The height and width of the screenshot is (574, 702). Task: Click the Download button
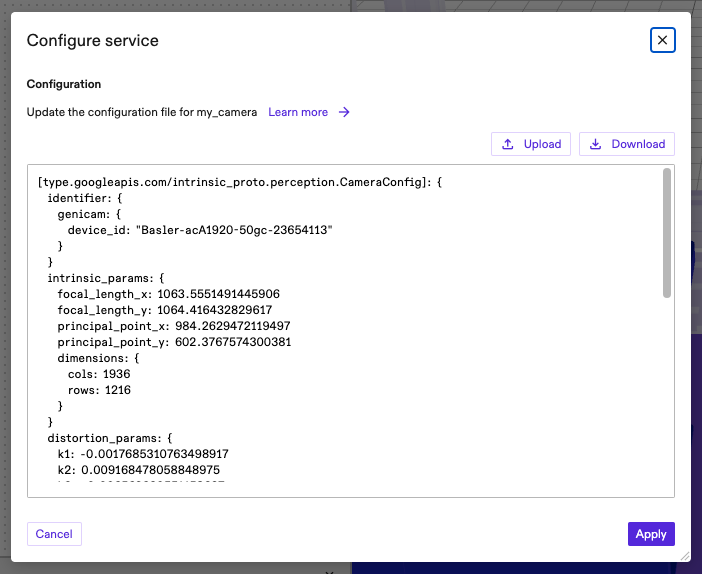pyautogui.click(x=626, y=144)
